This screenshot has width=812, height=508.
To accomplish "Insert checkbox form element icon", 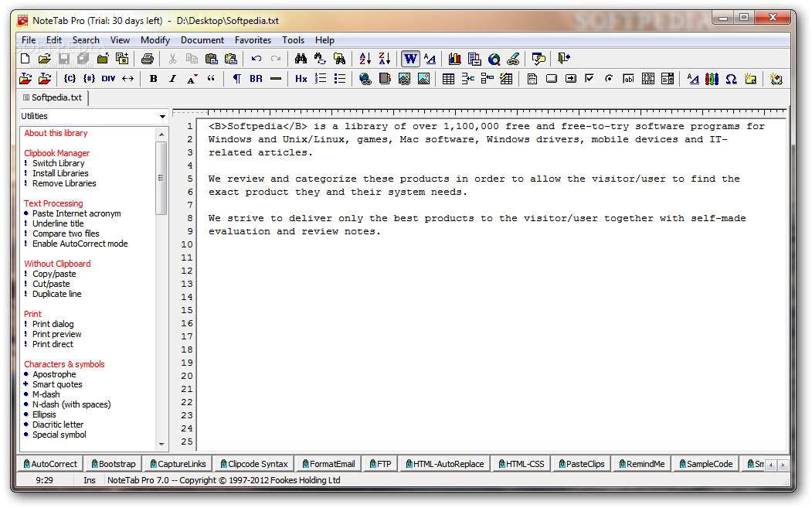I will (589, 79).
